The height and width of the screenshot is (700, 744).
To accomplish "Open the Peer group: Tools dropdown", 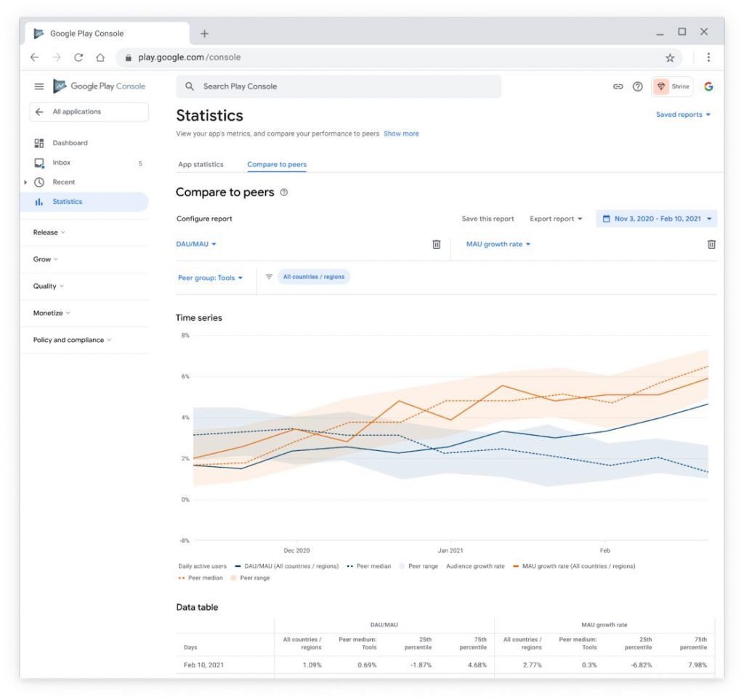I will tap(210, 278).
